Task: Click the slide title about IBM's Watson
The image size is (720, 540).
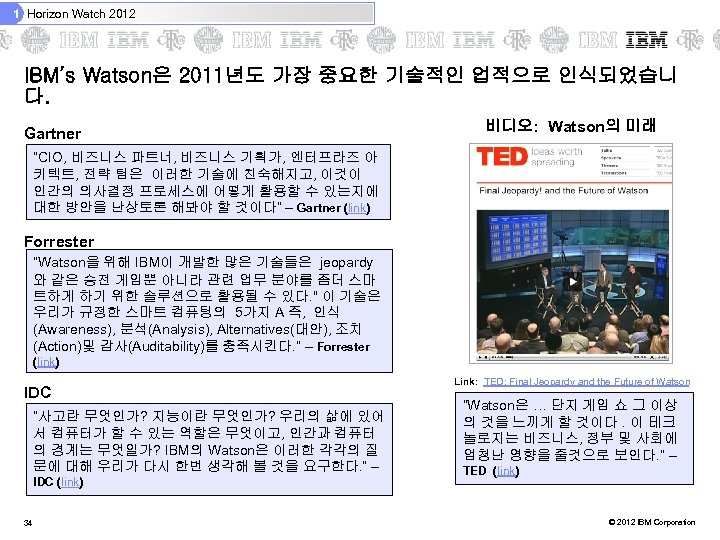Action: [x=350, y=85]
